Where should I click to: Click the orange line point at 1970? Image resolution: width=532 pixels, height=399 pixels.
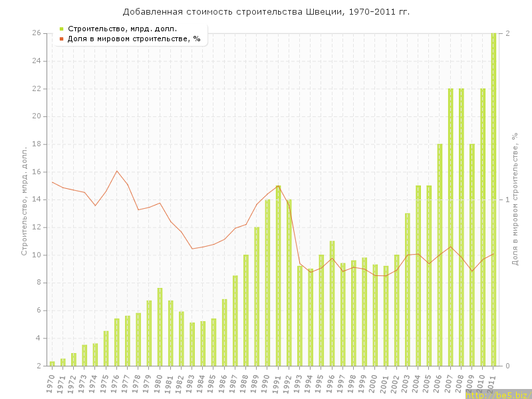click(52, 182)
